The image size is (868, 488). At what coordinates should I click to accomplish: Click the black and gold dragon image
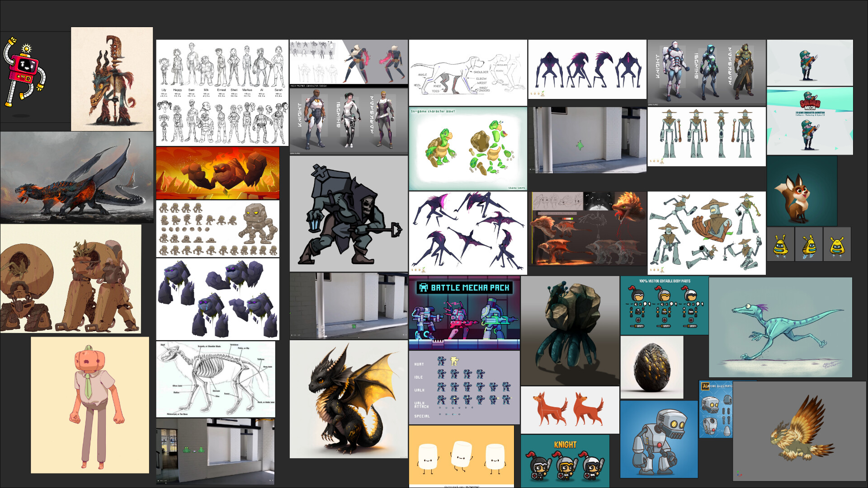coord(349,399)
